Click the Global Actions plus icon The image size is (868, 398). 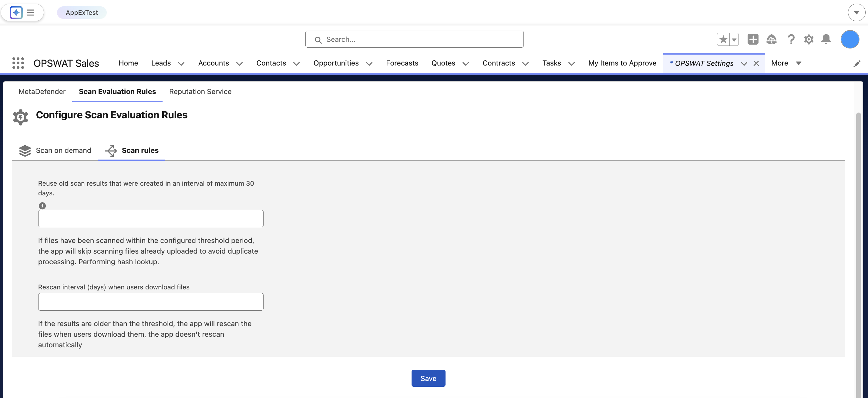pyautogui.click(x=753, y=39)
